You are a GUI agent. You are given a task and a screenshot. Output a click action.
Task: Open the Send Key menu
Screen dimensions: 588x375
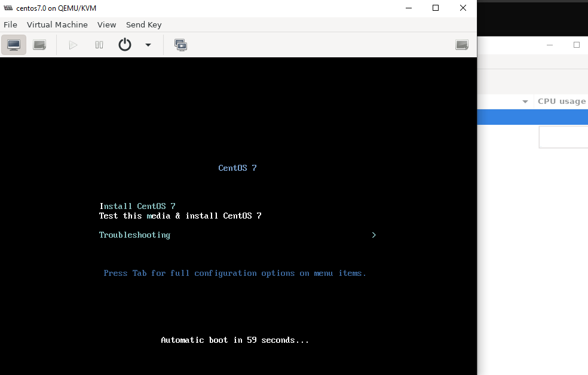click(x=143, y=24)
